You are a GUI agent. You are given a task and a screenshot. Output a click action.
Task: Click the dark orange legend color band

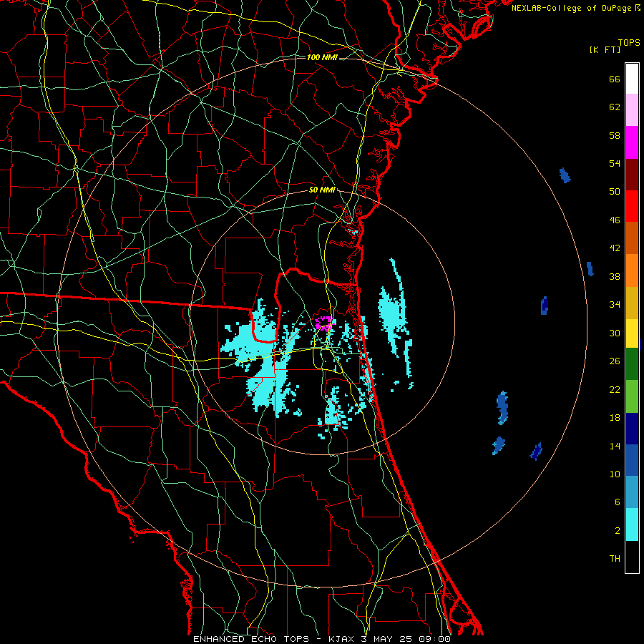pos(632,238)
